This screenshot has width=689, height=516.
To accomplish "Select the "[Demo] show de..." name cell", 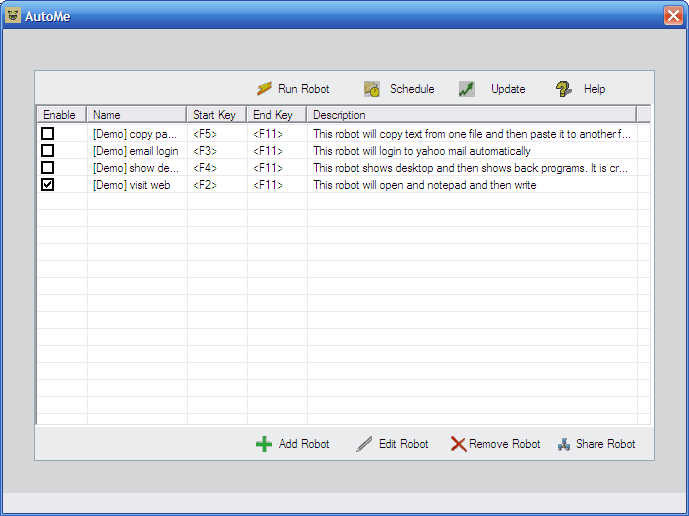I will pos(136,168).
